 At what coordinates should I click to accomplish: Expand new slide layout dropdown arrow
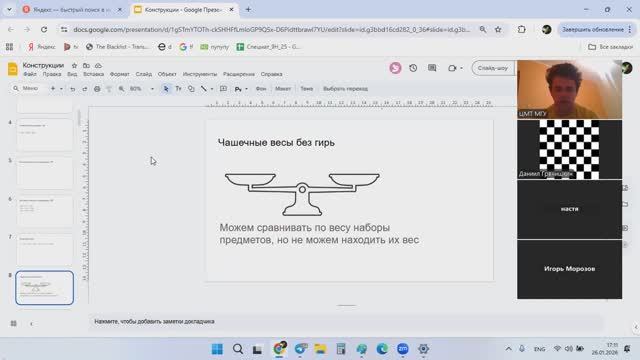[x=61, y=89]
